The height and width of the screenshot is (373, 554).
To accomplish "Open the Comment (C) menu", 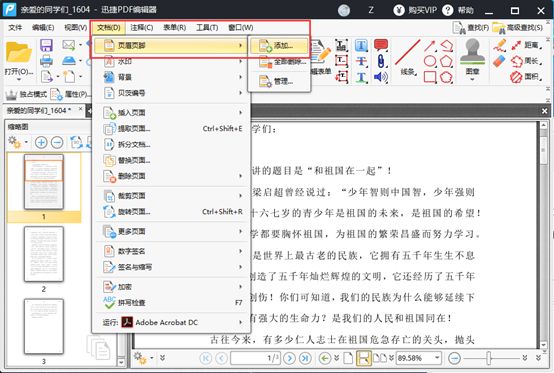I will click(141, 28).
